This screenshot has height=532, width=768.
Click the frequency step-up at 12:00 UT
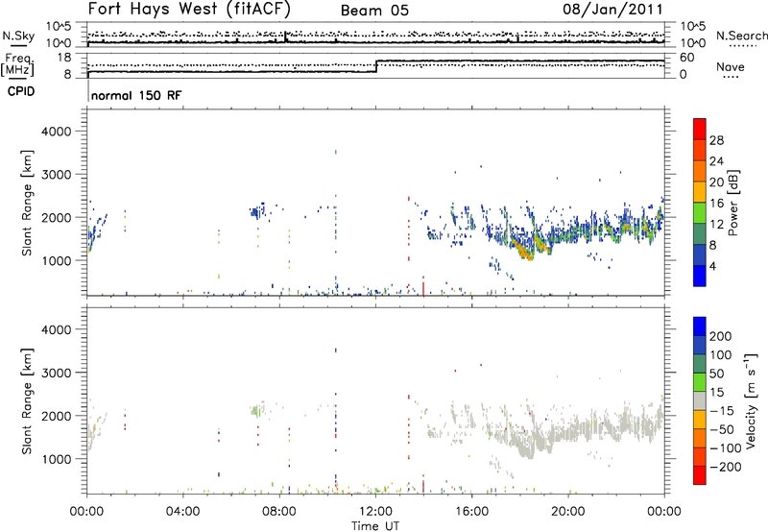(375, 66)
